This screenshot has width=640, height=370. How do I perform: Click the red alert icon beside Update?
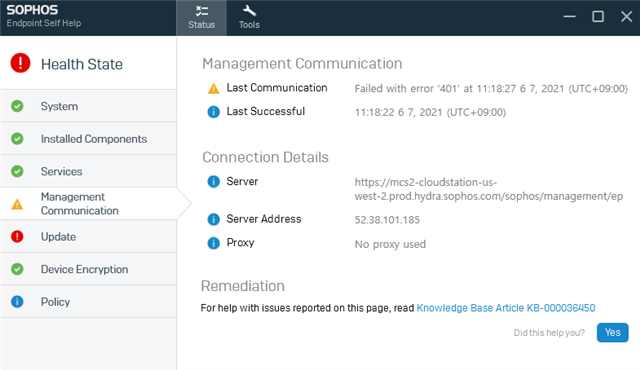17,237
